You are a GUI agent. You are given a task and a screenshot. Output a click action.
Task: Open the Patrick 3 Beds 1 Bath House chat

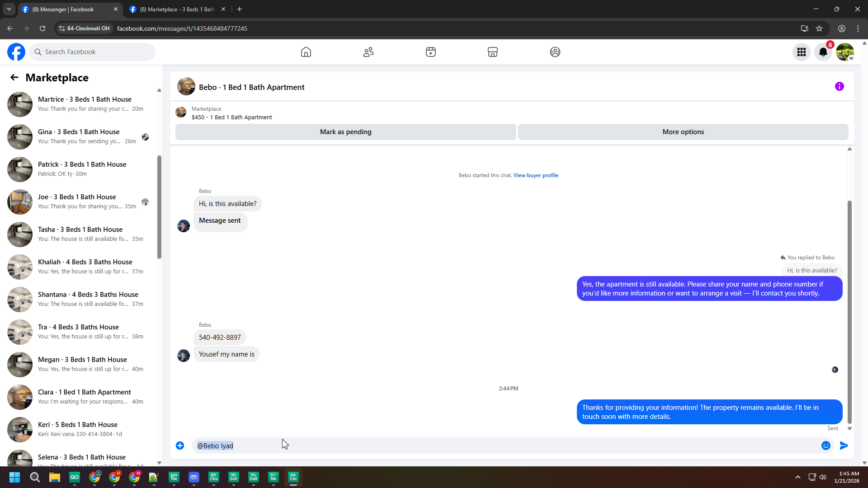(79, 169)
